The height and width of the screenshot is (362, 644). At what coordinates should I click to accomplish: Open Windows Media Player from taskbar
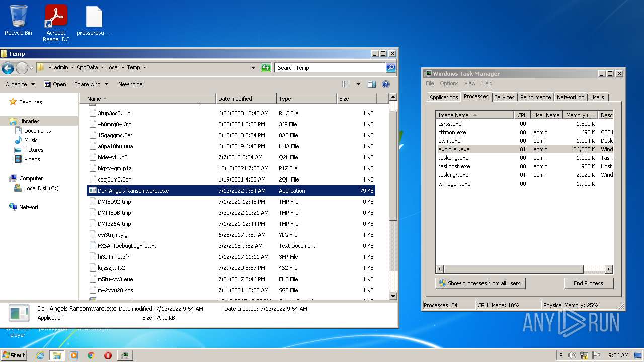tap(74, 355)
